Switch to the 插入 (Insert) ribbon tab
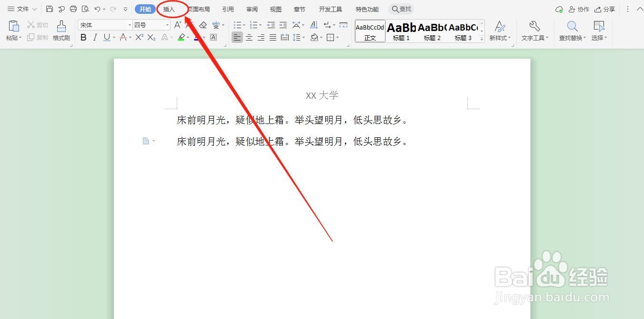 coord(170,9)
